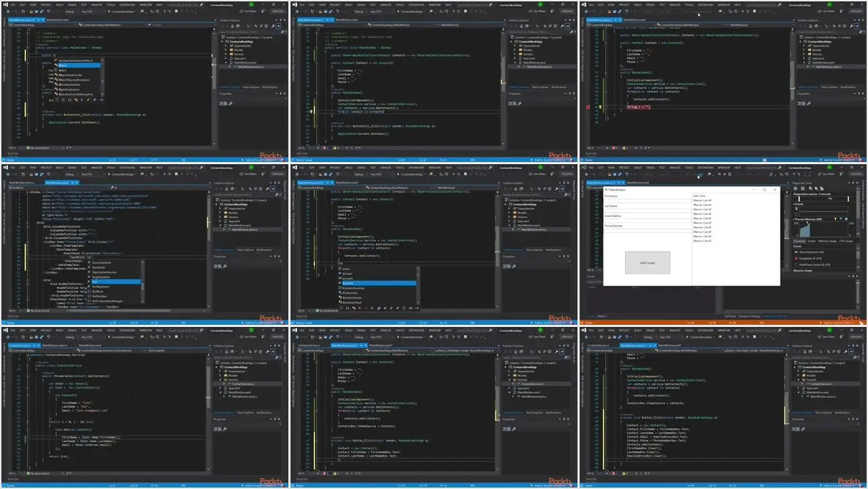The width and height of the screenshot is (868, 489).
Task: Collapse the Events section in Diagnostic Tools
Action: click(x=793, y=204)
